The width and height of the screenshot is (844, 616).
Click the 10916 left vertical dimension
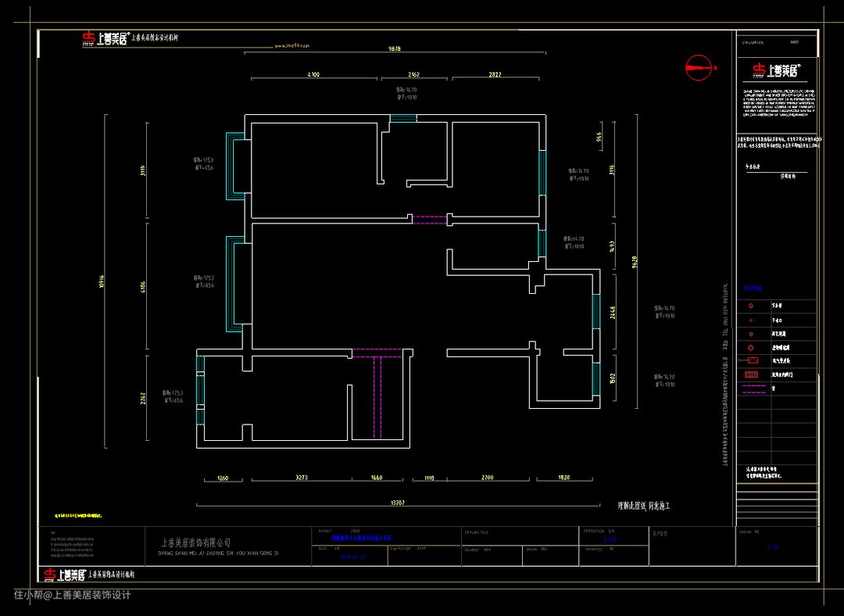click(x=102, y=284)
